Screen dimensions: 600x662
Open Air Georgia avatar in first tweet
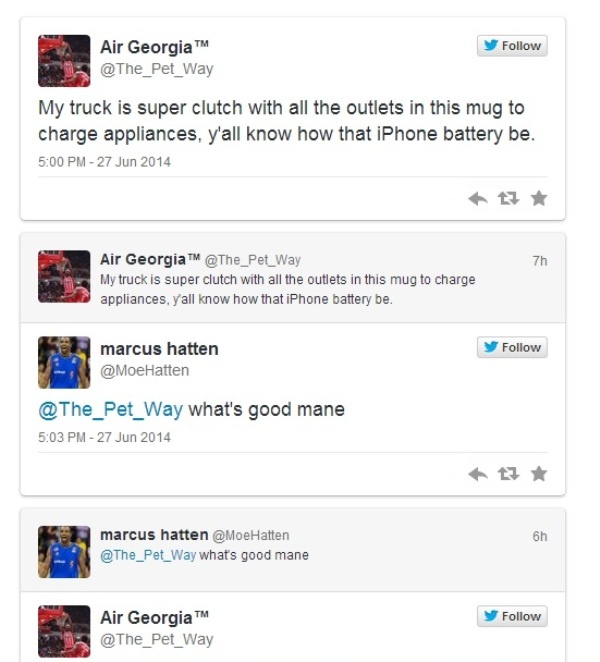point(64,61)
